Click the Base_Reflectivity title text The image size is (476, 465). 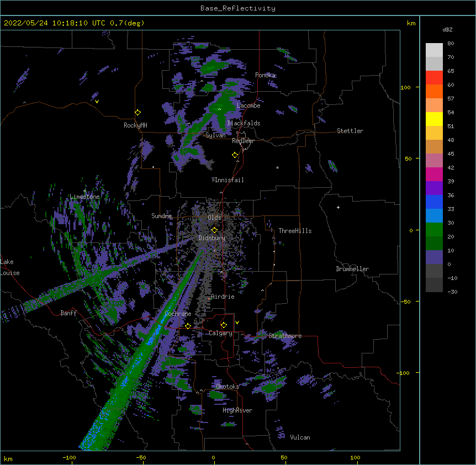click(238, 8)
